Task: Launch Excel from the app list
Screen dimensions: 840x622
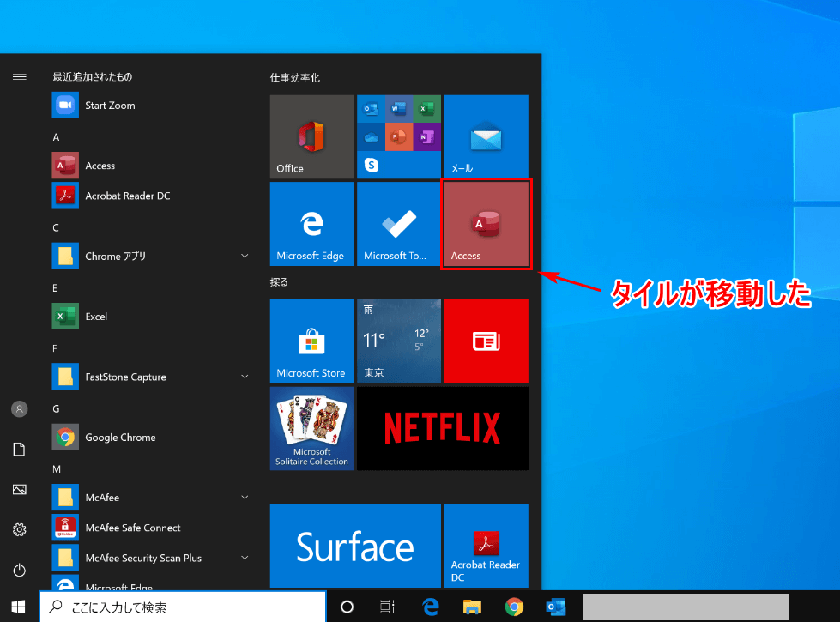Action: tap(150, 316)
